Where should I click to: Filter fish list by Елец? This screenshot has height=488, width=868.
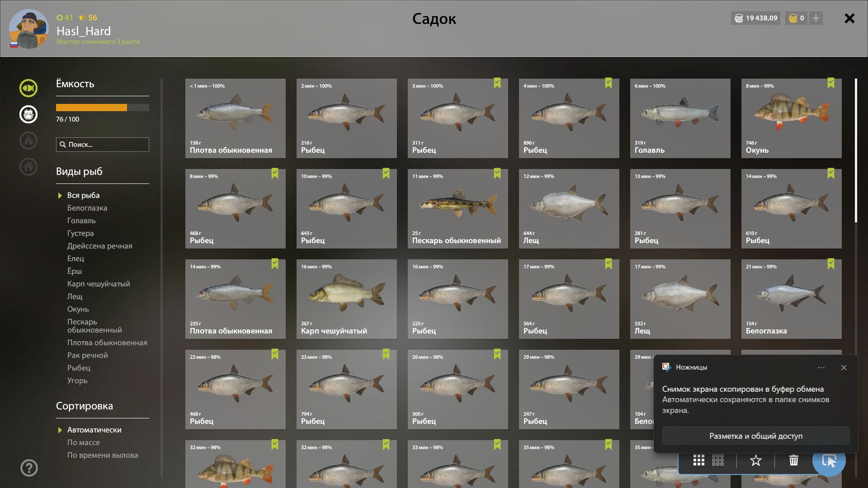click(x=75, y=258)
